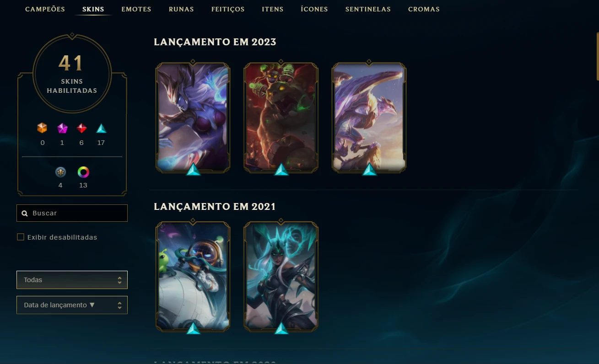Open the Todas filter dropdown
The height and width of the screenshot is (364, 599).
click(72, 280)
